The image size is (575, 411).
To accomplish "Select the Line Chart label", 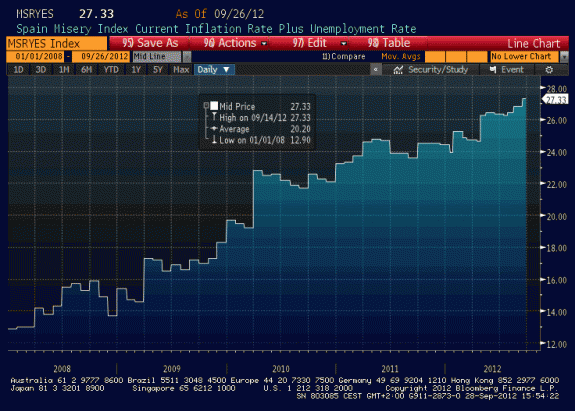I will pos(534,44).
